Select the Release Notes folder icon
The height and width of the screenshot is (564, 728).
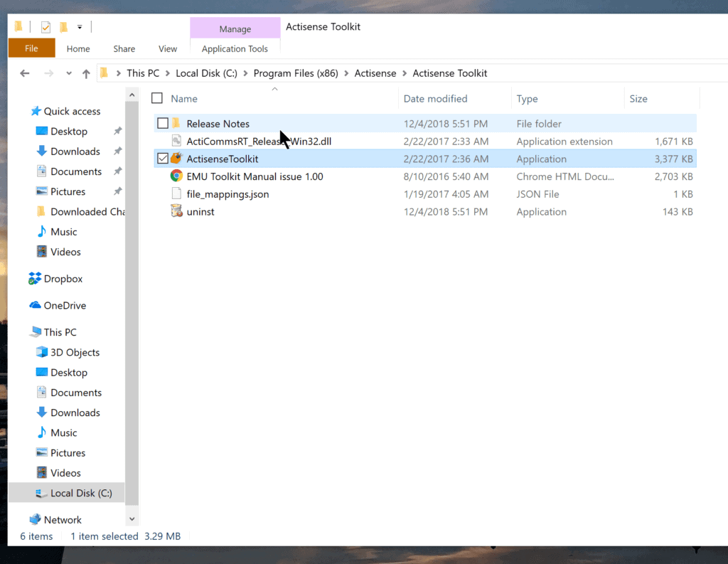click(x=176, y=123)
